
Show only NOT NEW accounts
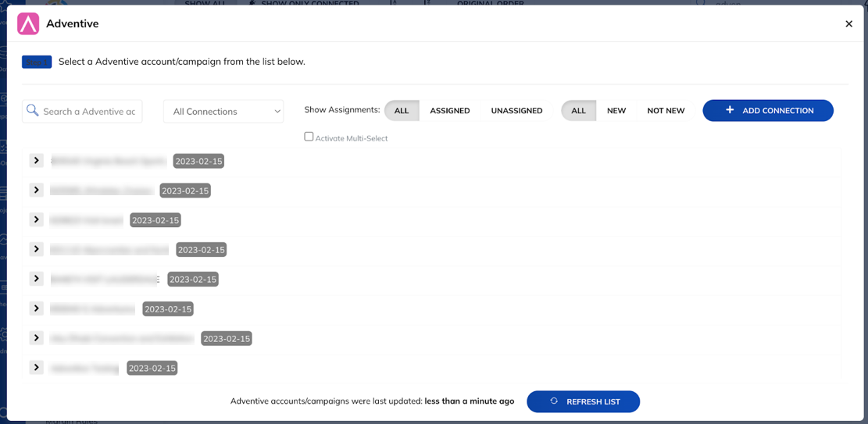coord(666,111)
